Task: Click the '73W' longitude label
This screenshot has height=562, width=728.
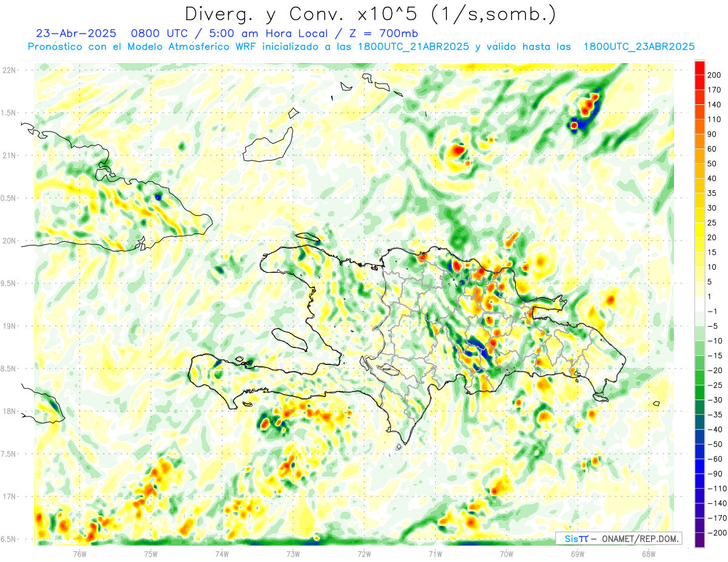Action: pos(293,554)
